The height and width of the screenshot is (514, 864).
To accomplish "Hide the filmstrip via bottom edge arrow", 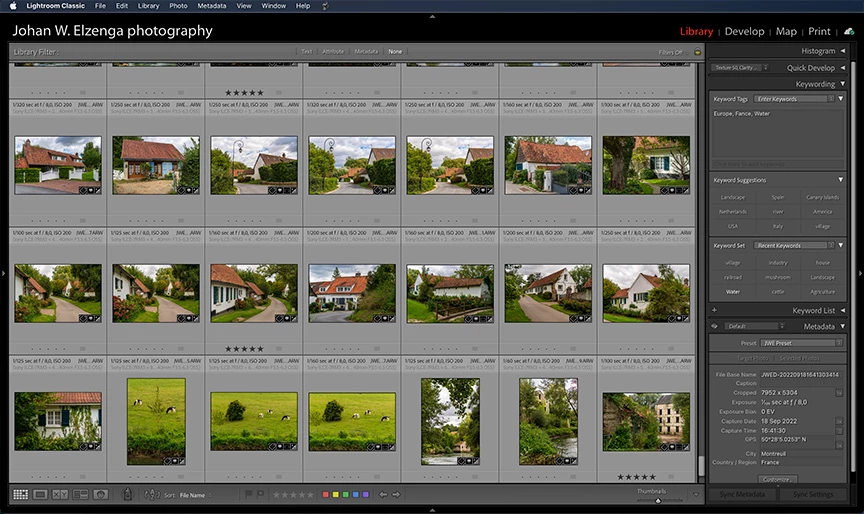I will (x=432, y=510).
